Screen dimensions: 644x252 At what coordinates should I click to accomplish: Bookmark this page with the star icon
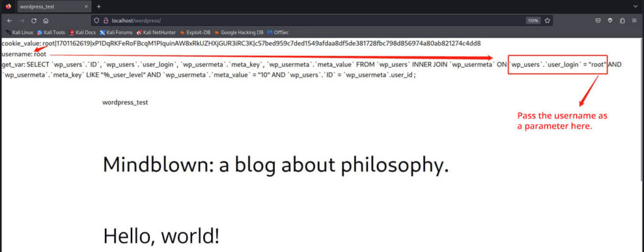coord(548,20)
